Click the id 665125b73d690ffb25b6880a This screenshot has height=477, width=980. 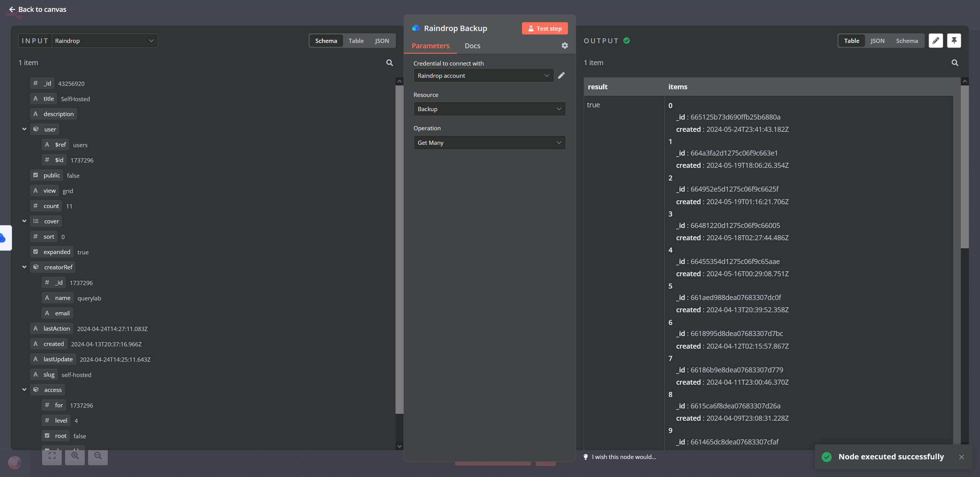pyautogui.click(x=735, y=117)
